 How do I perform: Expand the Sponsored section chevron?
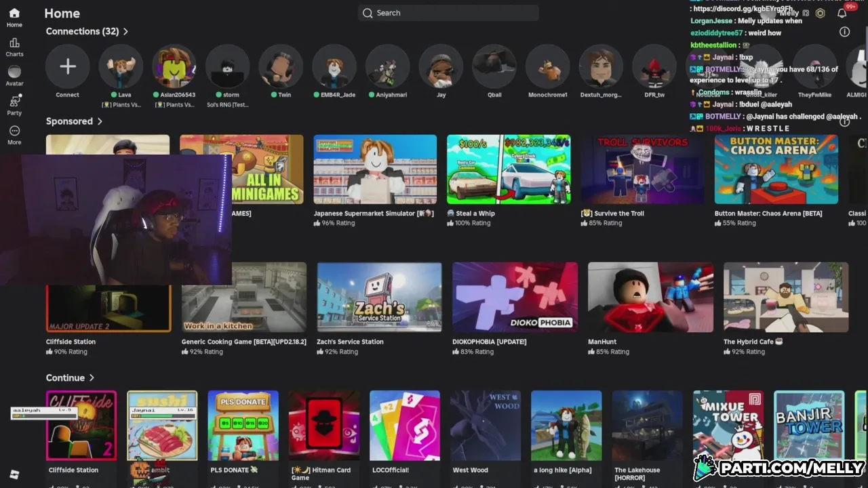[x=100, y=121]
